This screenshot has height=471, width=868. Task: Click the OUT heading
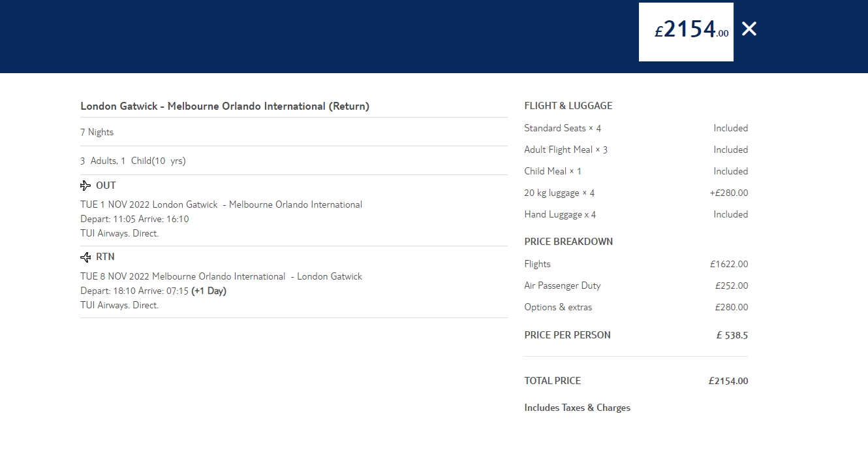coord(106,186)
